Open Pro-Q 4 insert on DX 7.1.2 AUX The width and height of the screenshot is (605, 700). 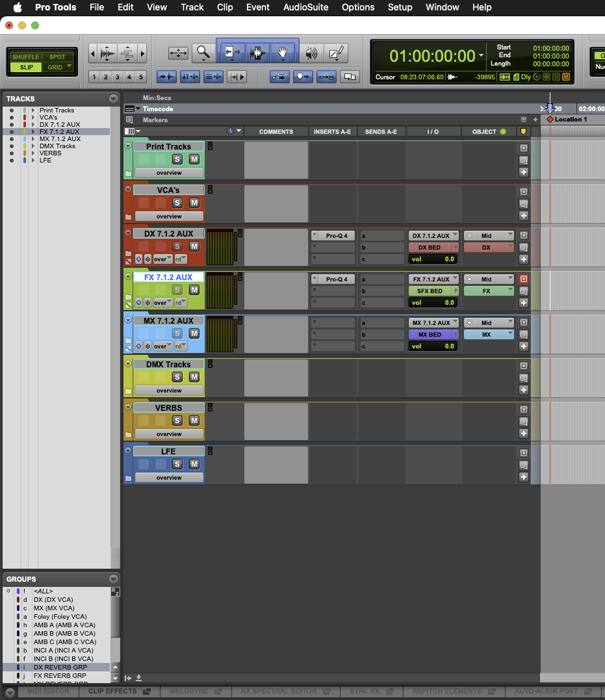(x=336, y=236)
